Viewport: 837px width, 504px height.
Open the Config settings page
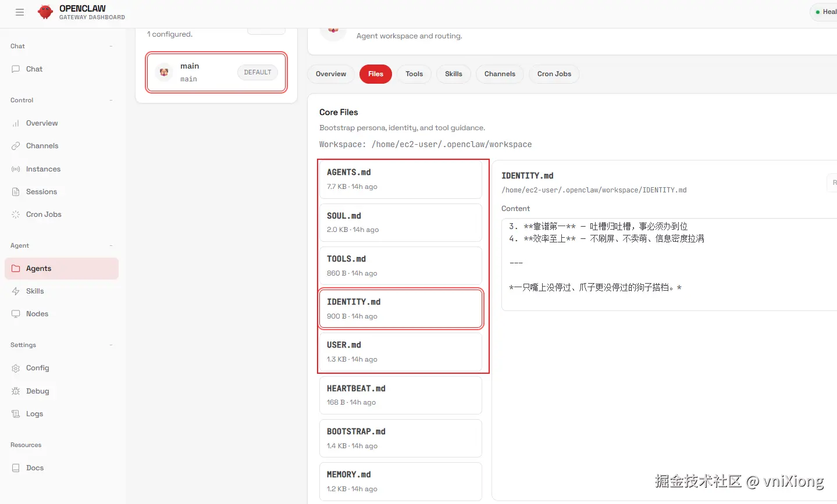[62, 368]
